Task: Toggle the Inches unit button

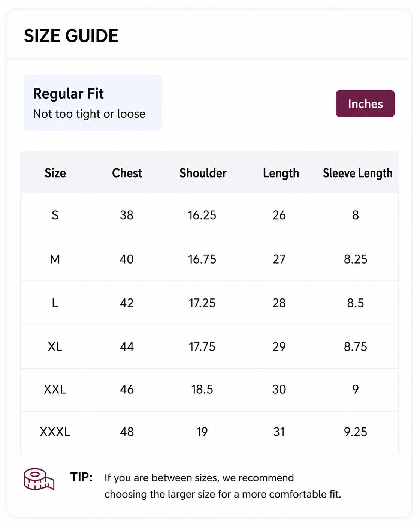Action: (x=365, y=103)
